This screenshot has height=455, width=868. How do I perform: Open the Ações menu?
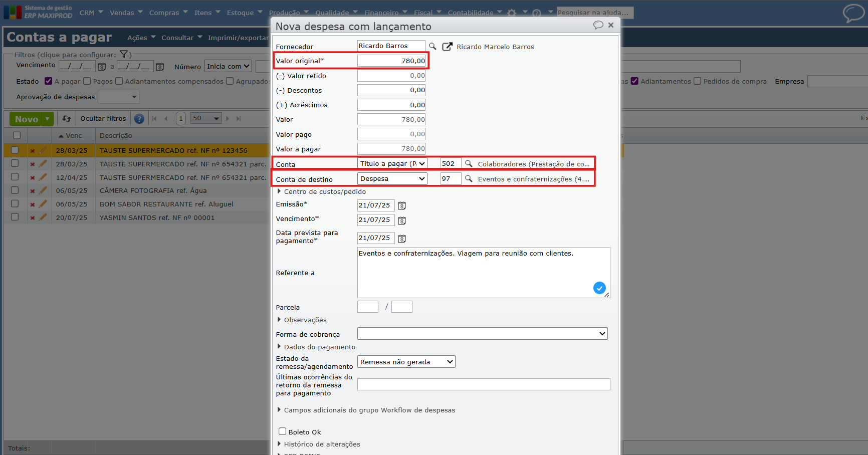pos(141,38)
